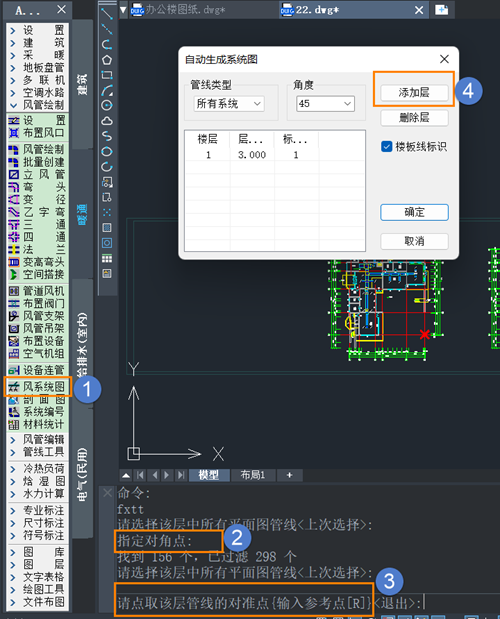
Task: Open the 材料统计 tool
Action: click(x=37, y=425)
